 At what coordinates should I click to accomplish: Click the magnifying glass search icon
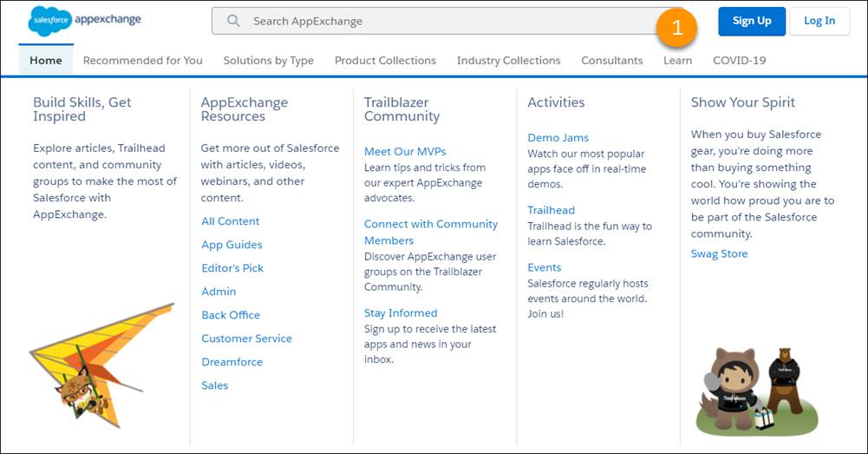pos(233,21)
